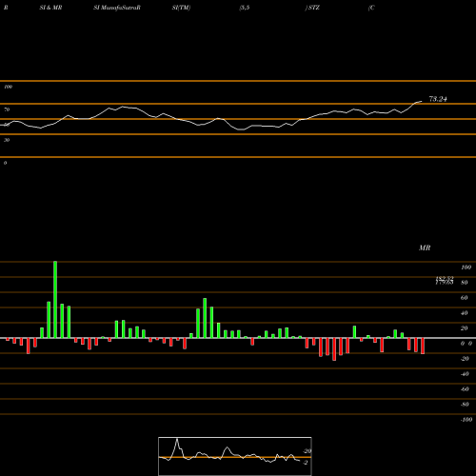476x476 pixels.
Task: Click the '0 0' zero-line axis label
Action: (x=466, y=344)
